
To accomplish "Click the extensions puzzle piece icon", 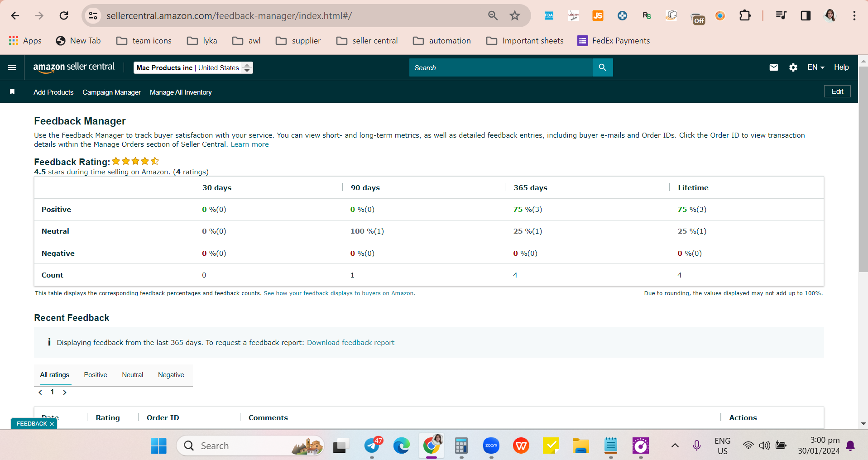I will pyautogui.click(x=745, y=16).
